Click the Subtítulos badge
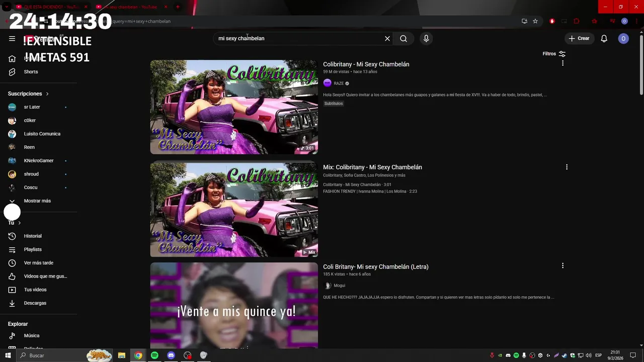Screen dimensions: 644x362 [x=334, y=104]
